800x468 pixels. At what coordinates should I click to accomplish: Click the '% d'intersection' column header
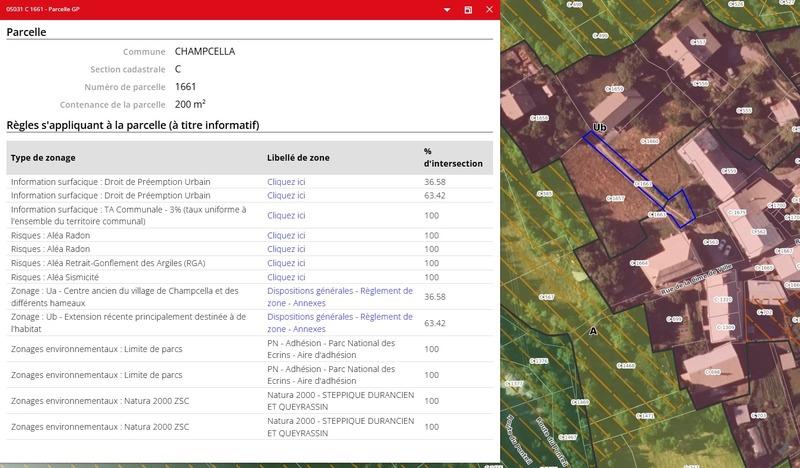click(453, 157)
